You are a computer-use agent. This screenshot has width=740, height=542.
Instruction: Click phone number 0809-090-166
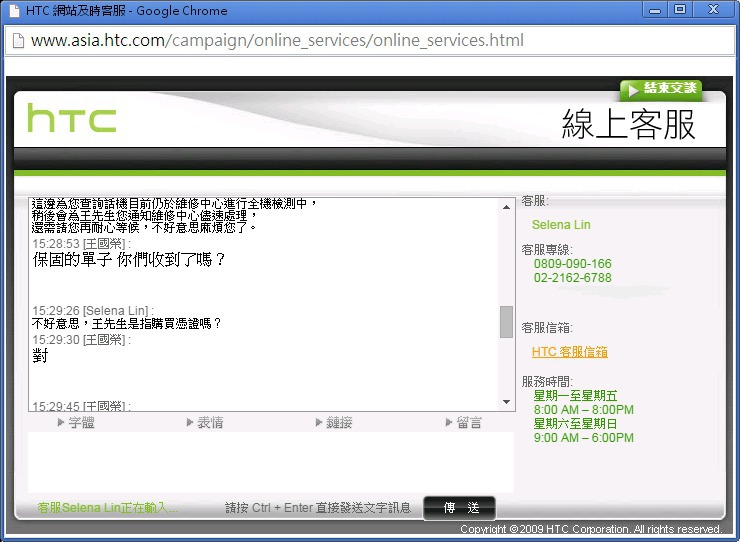pos(572,263)
